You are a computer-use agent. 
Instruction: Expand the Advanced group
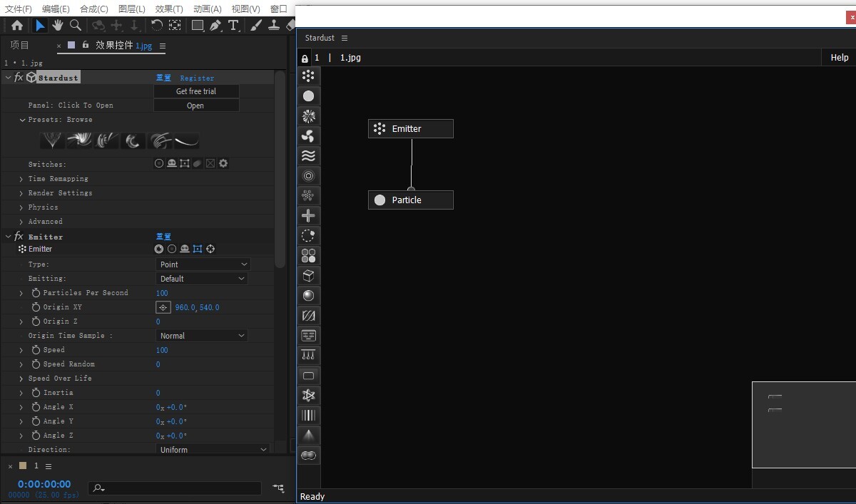tap(21, 222)
